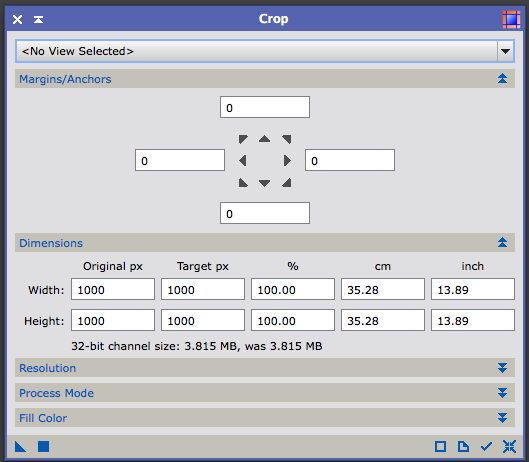
Task: Click the top margin input field
Action: pyautogui.click(x=265, y=107)
